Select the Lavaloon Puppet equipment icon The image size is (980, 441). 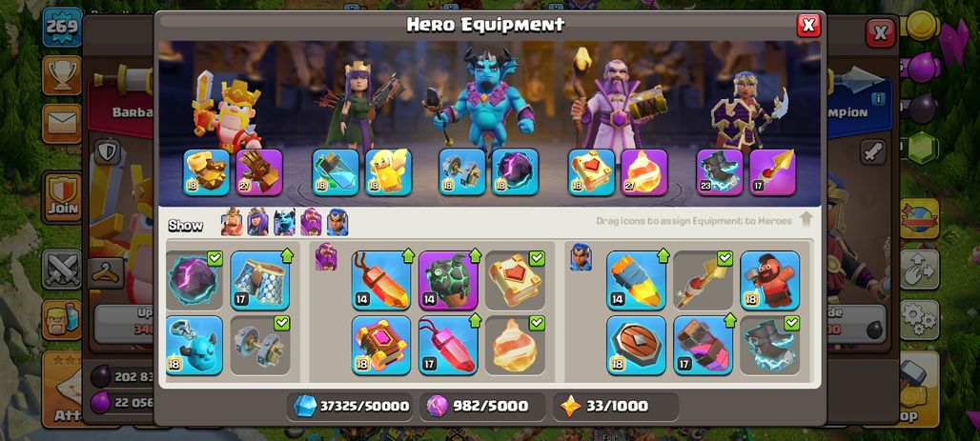tap(447, 280)
